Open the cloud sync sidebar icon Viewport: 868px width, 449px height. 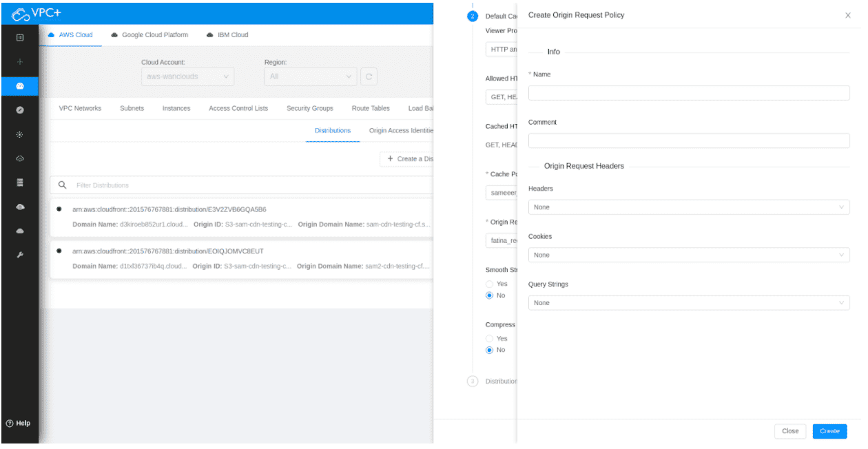tap(20, 158)
